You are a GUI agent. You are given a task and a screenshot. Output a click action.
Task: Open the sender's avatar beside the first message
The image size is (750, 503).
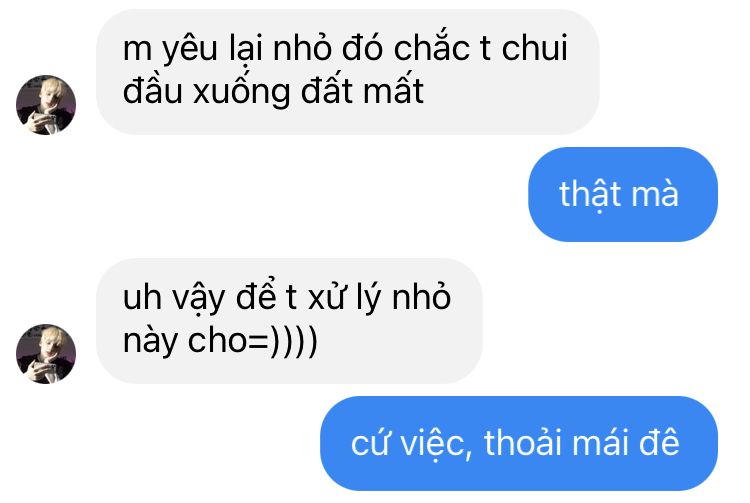(46, 105)
